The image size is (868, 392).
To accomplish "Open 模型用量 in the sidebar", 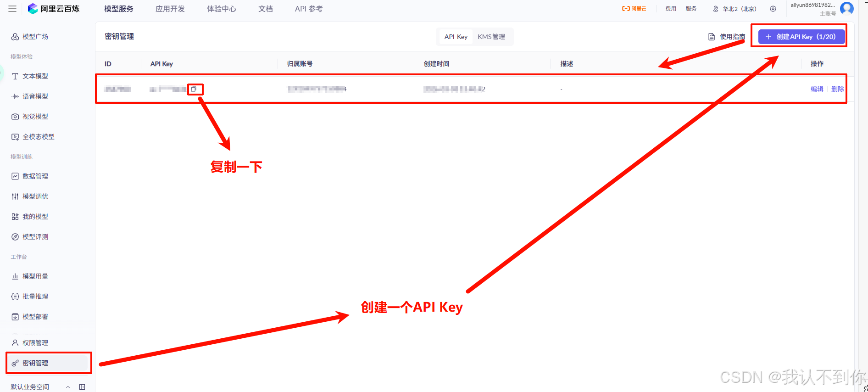I will pyautogui.click(x=30, y=276).
